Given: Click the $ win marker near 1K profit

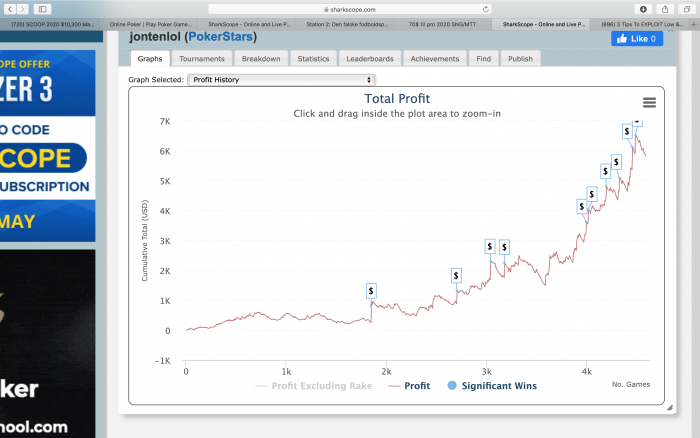Looking at the screenshot, I should tap(371, 291).
